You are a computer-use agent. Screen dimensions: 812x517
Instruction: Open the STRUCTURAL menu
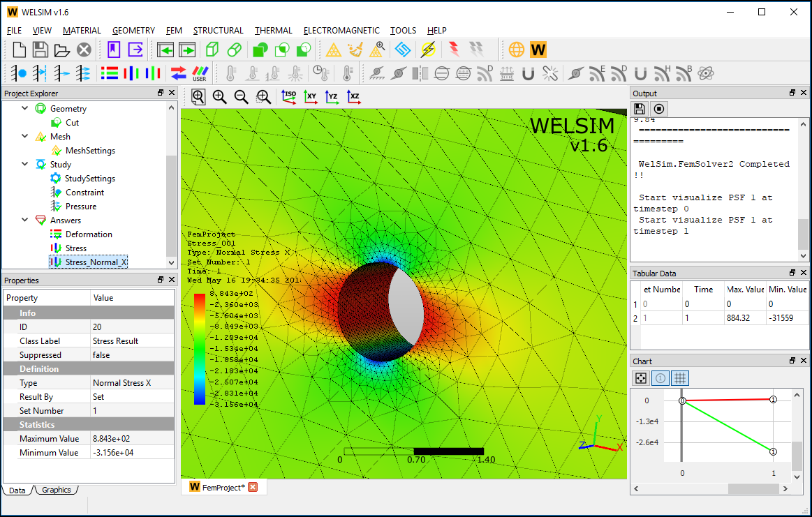tap(219, 31)
